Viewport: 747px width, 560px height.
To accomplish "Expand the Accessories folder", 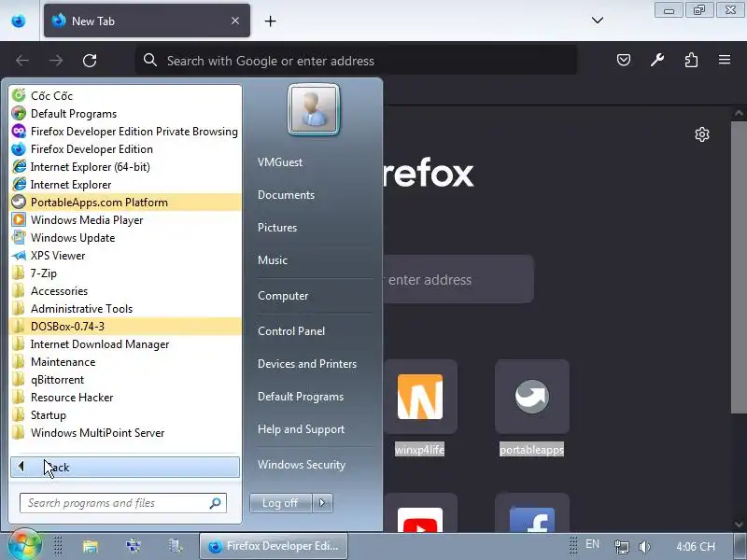I will coord(125,291).
